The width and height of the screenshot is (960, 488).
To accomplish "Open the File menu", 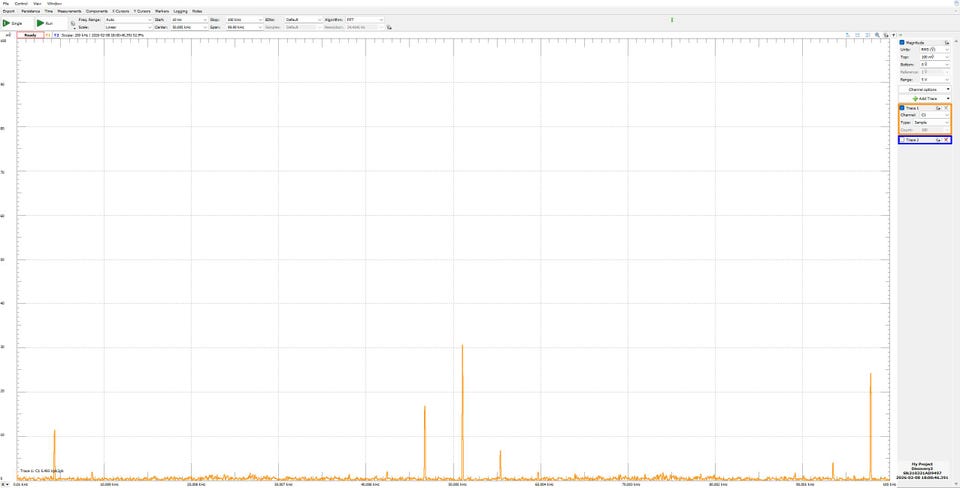I will click(x=6, y=4).
